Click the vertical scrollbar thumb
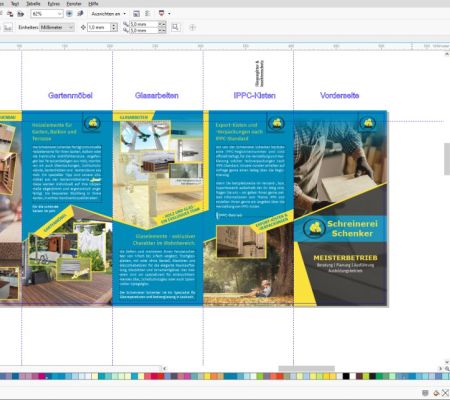Image resolution: width=450 pixels, height=400 pixels. (x=447, y=159)
